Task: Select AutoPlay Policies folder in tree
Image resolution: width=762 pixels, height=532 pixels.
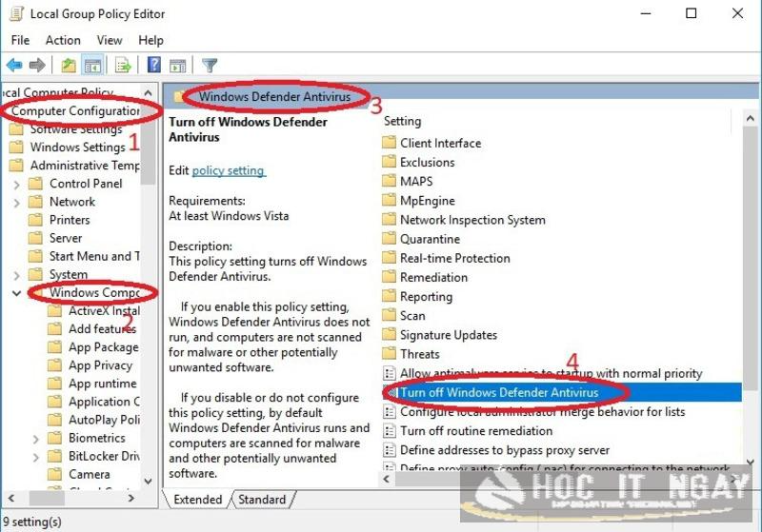Action: [93, 420]
